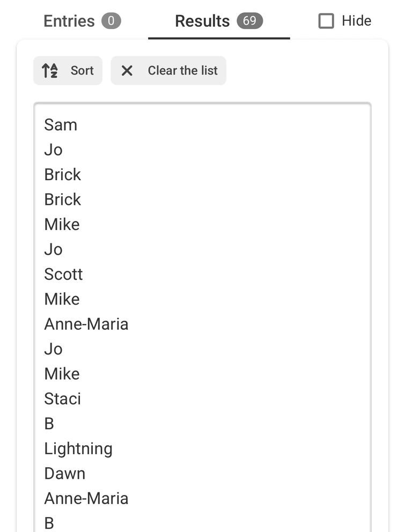Click the Hide label text
Image resolution: width=405 pixels, height=532 pixels.
pos(356,21)
